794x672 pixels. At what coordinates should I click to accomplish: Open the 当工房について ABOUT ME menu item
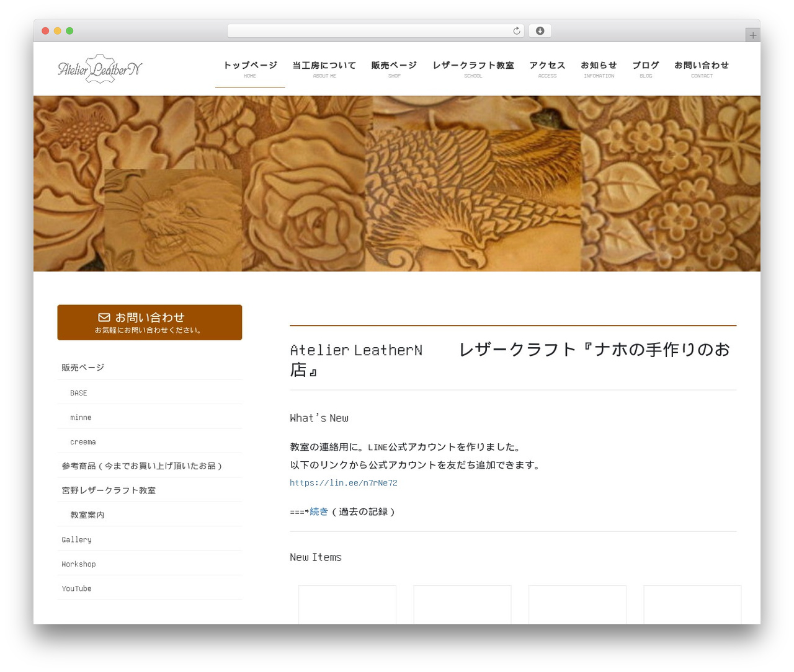(324, 69)
